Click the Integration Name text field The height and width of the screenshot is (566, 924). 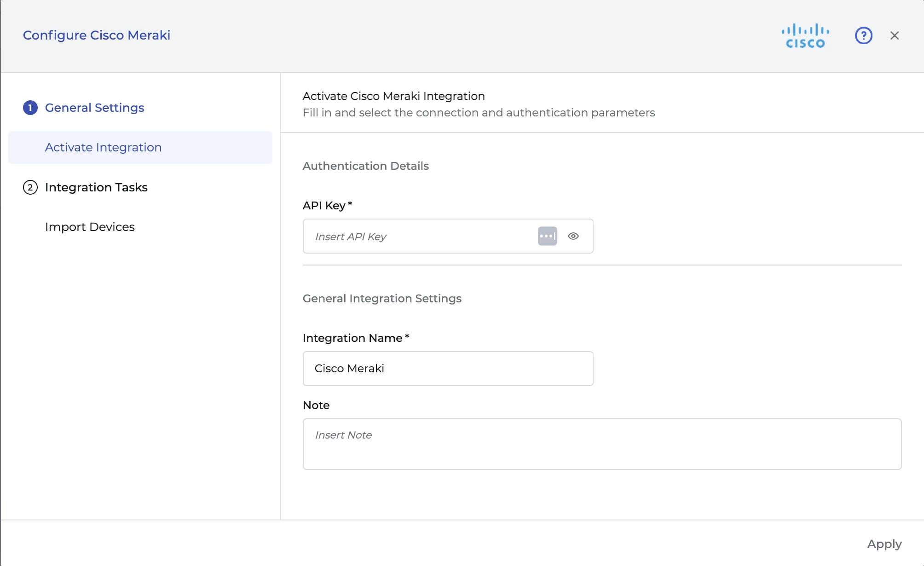point(447,369)
